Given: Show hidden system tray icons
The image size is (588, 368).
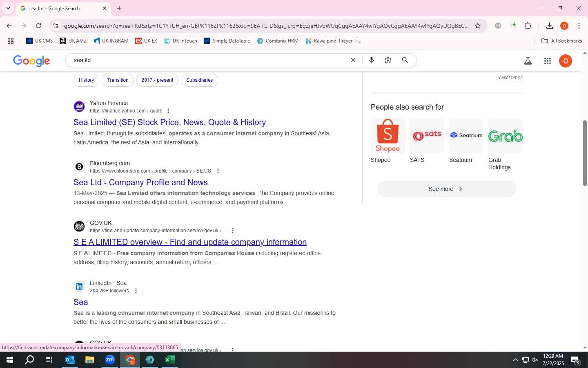Looking at the screenshot, I should pyautogui.click(x=515, y=360).
